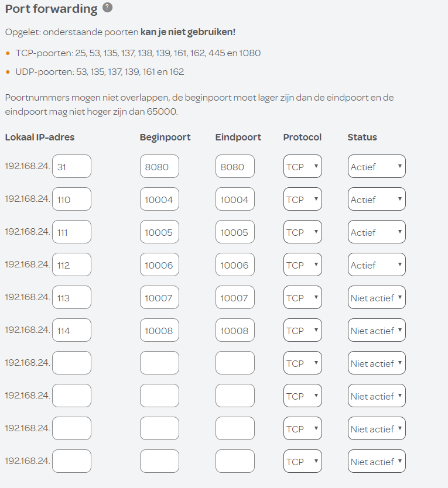Viewport: 448px width, 488px height.
Task: Open Status dropdown for port 10008 row
Action: (377, 331)
